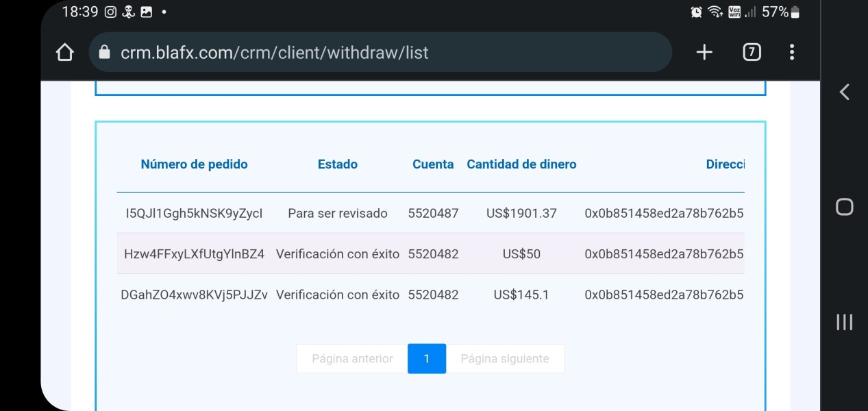Tap the 18:39 clock in status bar
This screenshot has height=411, width=868.
80,12
